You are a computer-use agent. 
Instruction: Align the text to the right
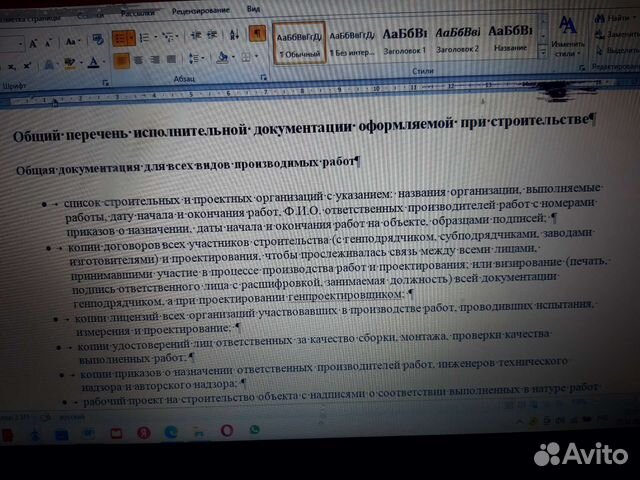pyautogui.click(x=155, y=60)
